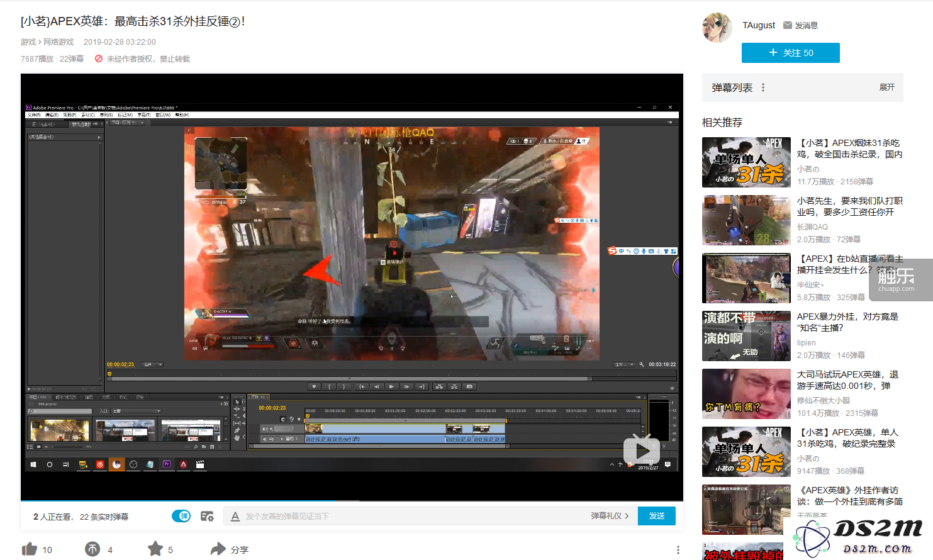Open thumbnail of 小茗先生 打职业 video
The height and width of the screenshot is (560, 933).
click(x=746, y=220)
